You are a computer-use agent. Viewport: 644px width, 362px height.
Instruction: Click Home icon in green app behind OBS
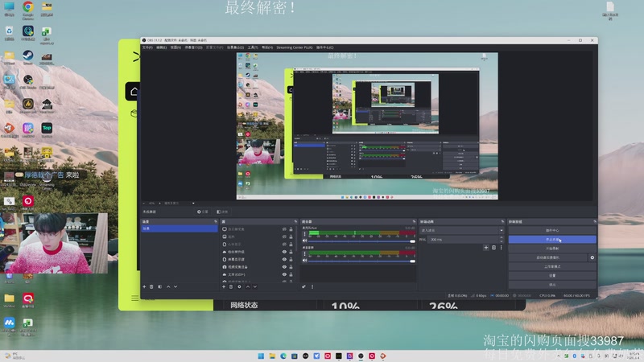point(133,91)
